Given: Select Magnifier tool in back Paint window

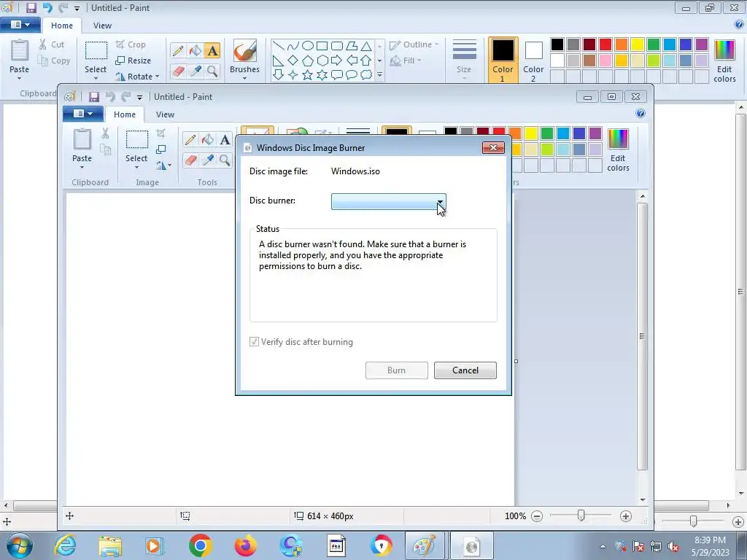Looking at the screenshot, I should click(212, 71).
